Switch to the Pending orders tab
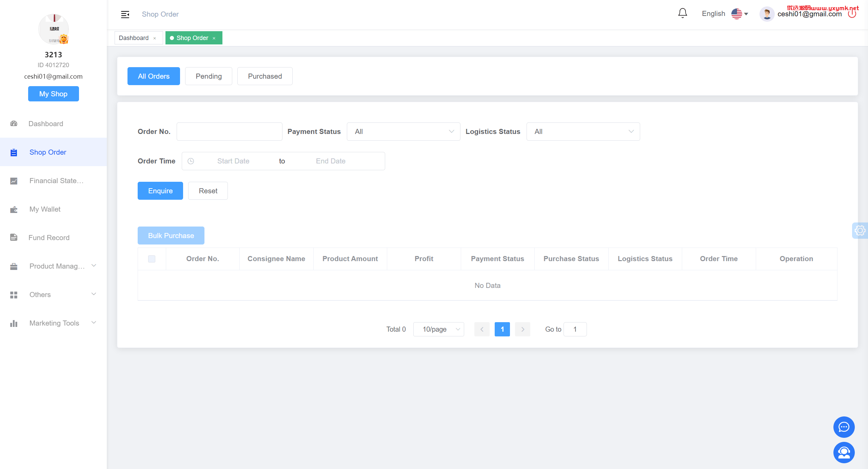868x469 pixels. [x=209, y=76]
